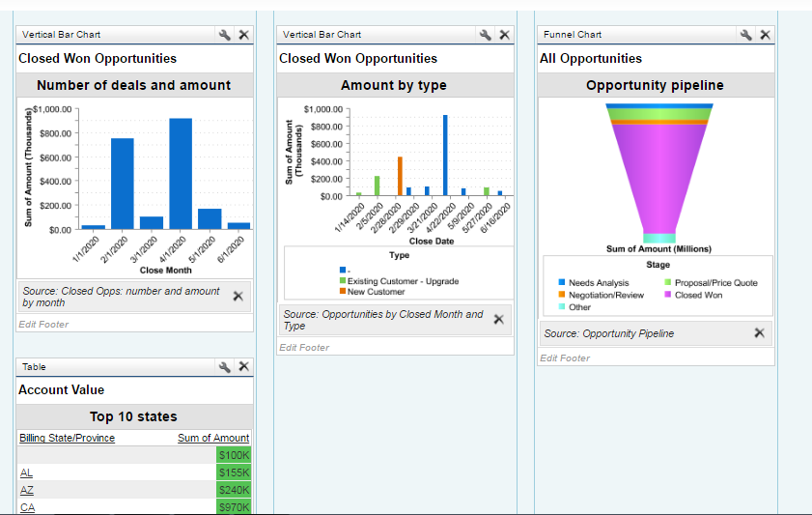Edit footer under Amount by type chart

[x=304, y=348]
